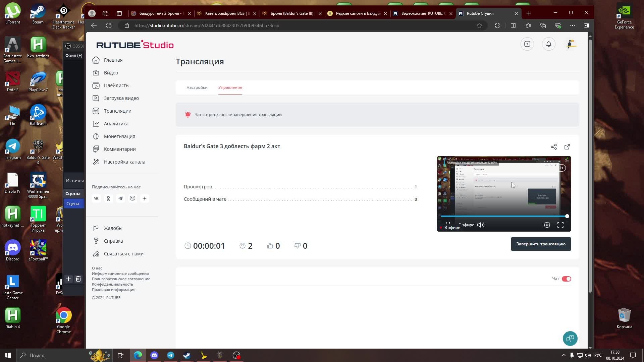Switch to the Настройки tab
644x362 pixels.
(x=197, y=87)
